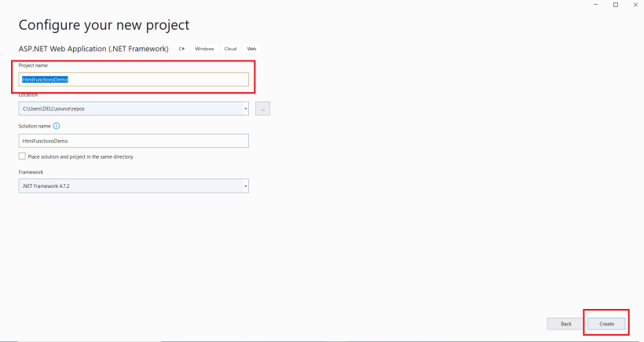Open the location browse button with dots
The height and width of the screenshot is (342, 644).
click(x=262, y=109)
